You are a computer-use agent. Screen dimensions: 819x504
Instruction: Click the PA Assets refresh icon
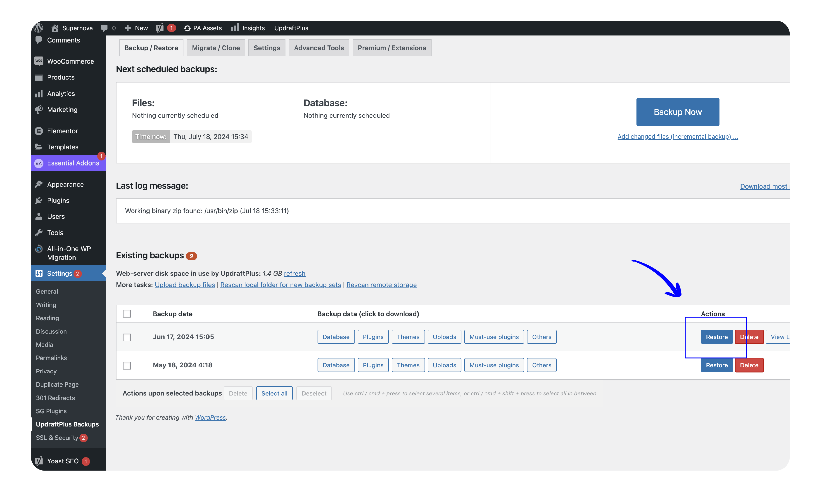click(x=188, y=28)
